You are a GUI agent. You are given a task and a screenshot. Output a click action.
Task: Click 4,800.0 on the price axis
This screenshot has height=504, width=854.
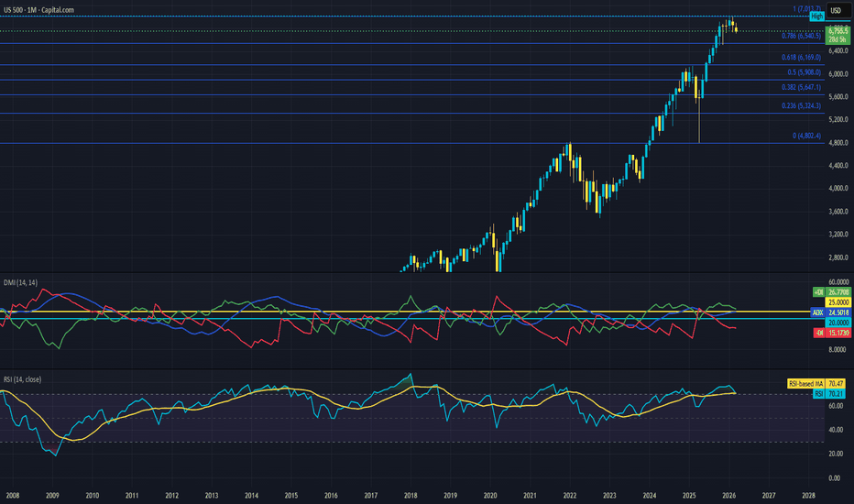[x=838, y=143]
